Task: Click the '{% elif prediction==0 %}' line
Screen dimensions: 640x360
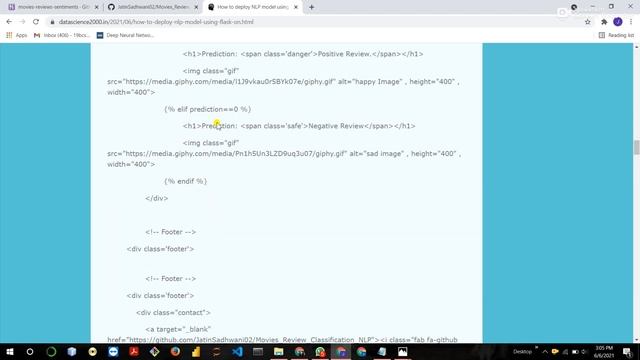Action: (x=208, y=109)
